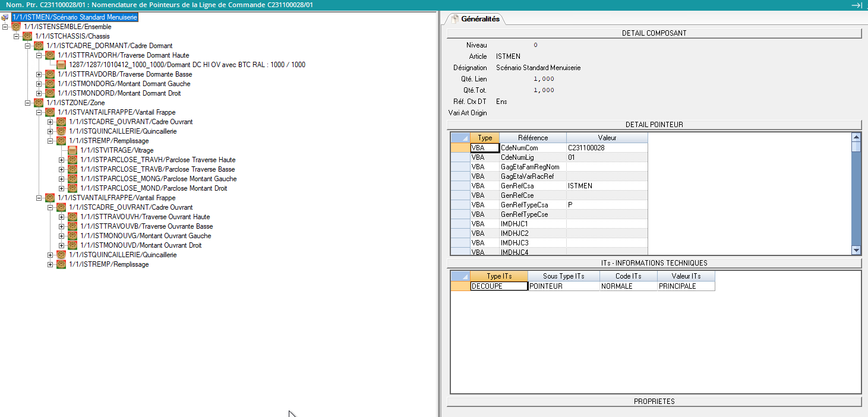Image resolution: width=868 pixels, height=417 pixels.
Task: Click the Ensemble node icon
Action: (x=16, y=27)
